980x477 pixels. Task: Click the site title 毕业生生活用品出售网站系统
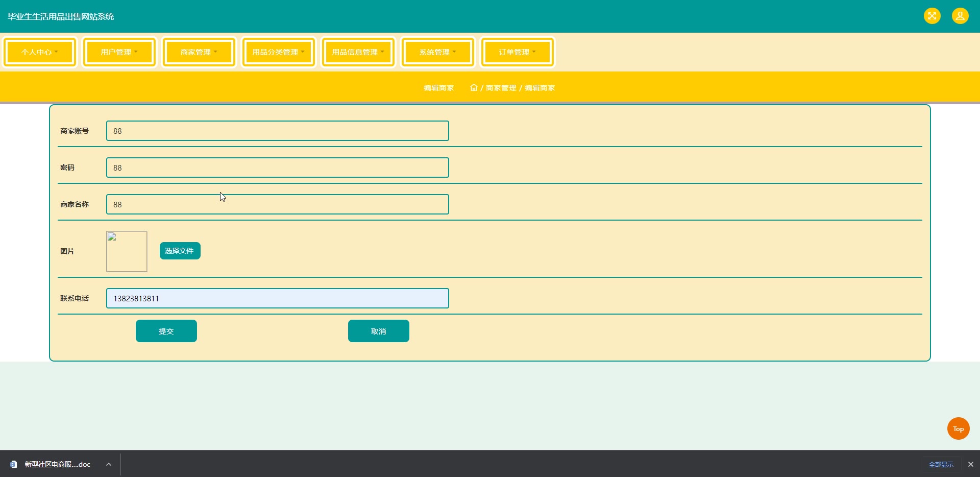point(61,16)
